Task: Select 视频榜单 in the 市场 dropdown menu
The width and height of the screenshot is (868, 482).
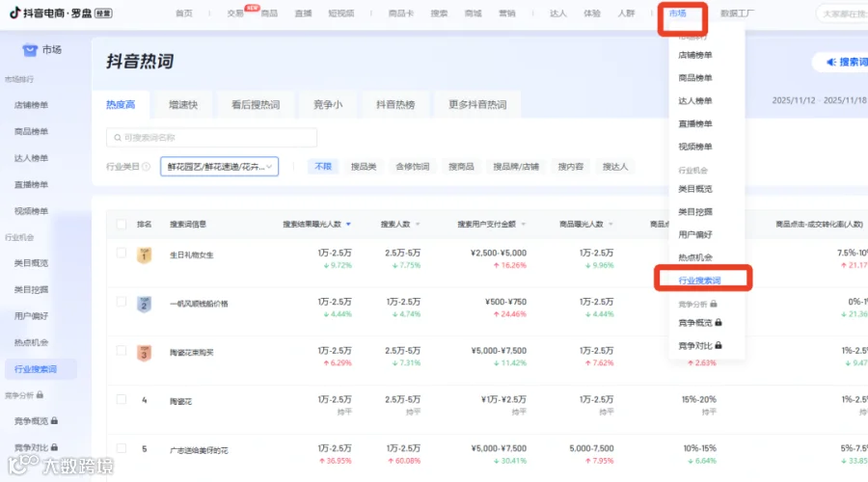Action: tap(695, 147)
